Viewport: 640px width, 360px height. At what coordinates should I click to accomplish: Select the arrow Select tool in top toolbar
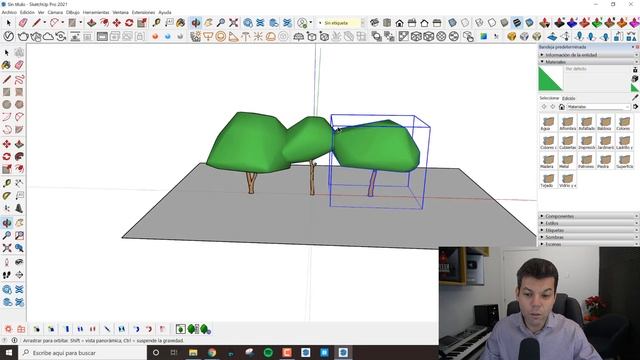pyautogui.click(x=8, y=23)
